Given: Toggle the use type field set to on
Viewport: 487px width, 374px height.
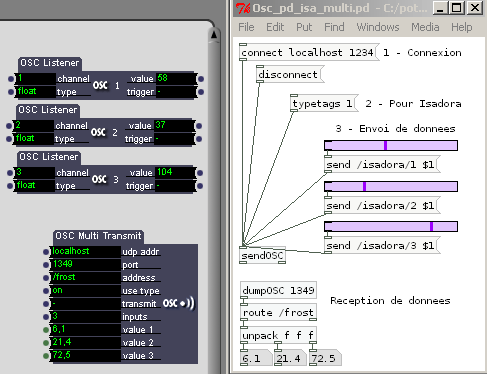Looking at the screenshot, I should pos(85,290).
